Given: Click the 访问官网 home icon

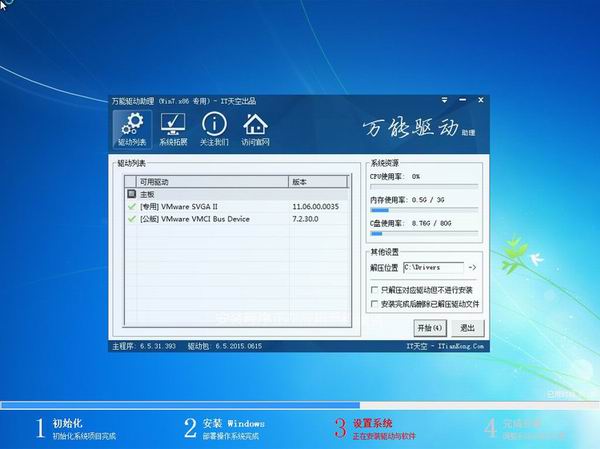Looking at the screenshot, I should coord(255,129).
